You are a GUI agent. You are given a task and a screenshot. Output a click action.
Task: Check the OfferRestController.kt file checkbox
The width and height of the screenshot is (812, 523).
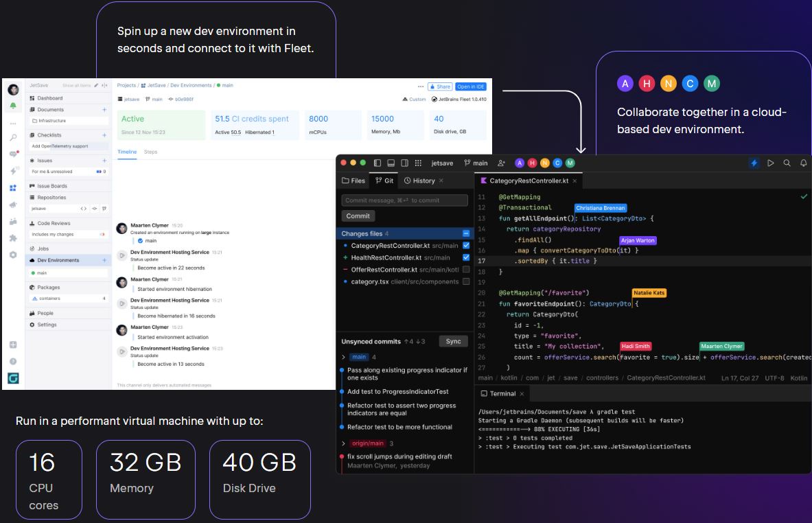tap(466, 269)
